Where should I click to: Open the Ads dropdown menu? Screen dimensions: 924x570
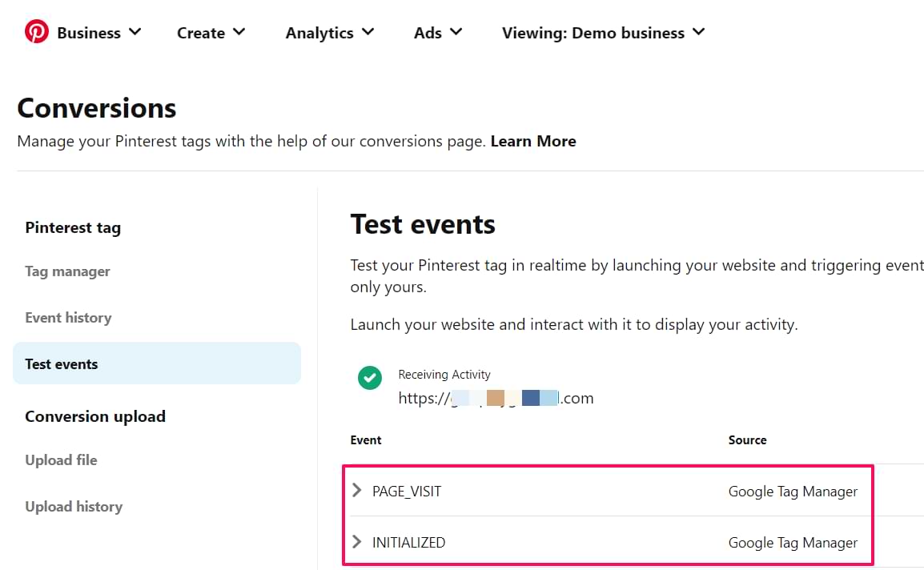[438, 32]
